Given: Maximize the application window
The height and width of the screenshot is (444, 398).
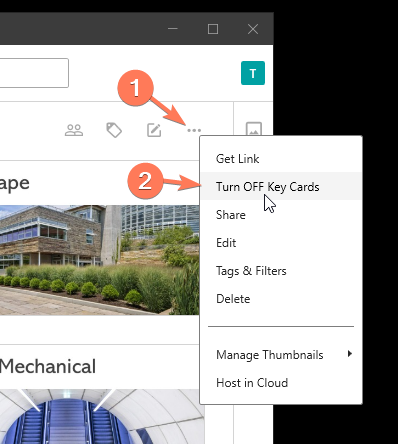Looking at the screenshot, I should point(213,29).
